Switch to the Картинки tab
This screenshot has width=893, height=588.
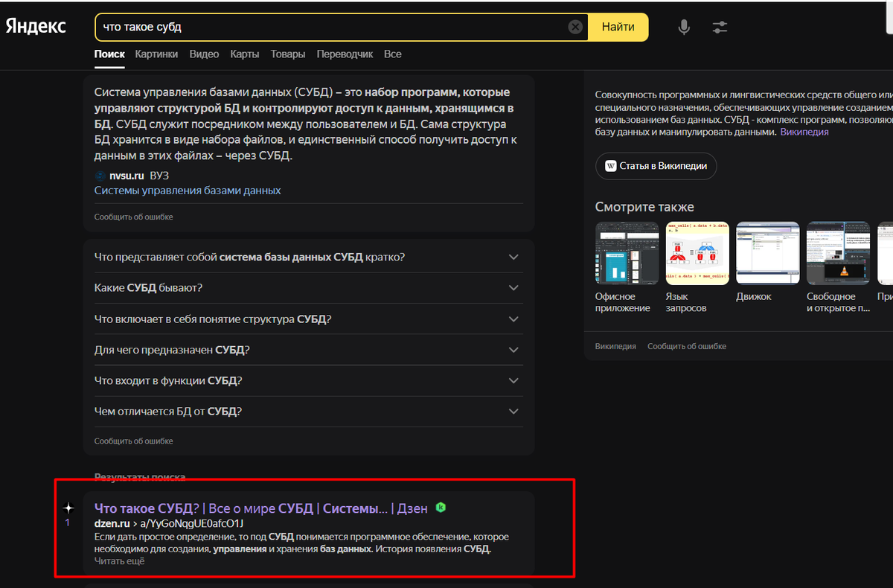coord(156,54)
